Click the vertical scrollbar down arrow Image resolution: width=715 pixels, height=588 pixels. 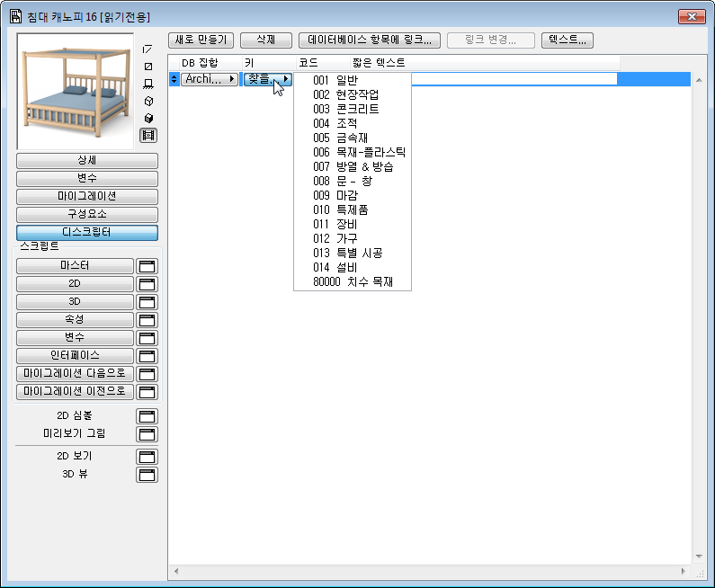click(699, 557)
